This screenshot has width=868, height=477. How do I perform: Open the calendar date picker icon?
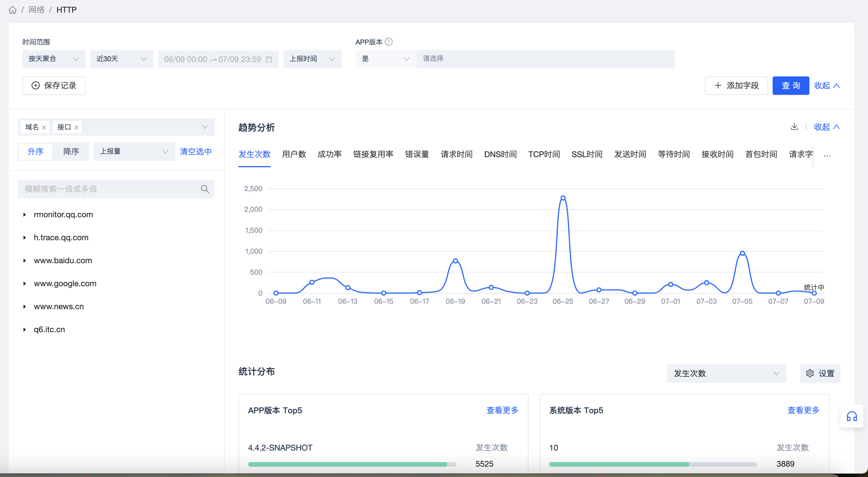click(269, 59)
